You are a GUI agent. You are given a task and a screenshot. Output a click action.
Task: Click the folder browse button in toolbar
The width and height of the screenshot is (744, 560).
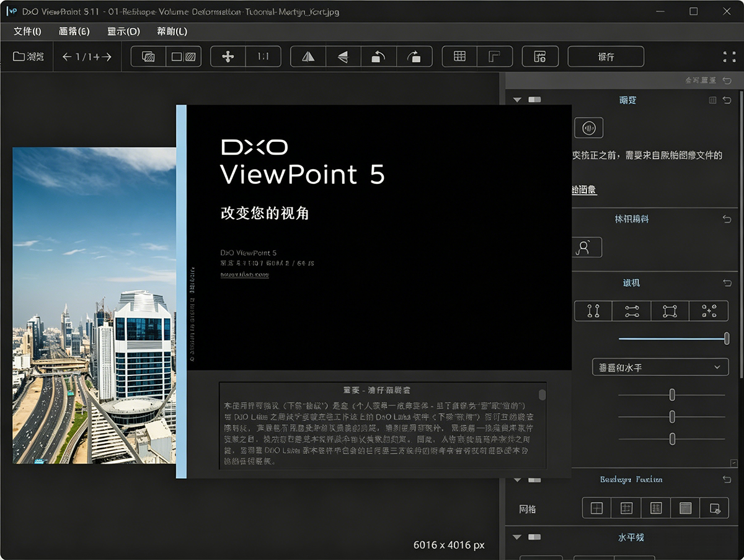(29, 57)
